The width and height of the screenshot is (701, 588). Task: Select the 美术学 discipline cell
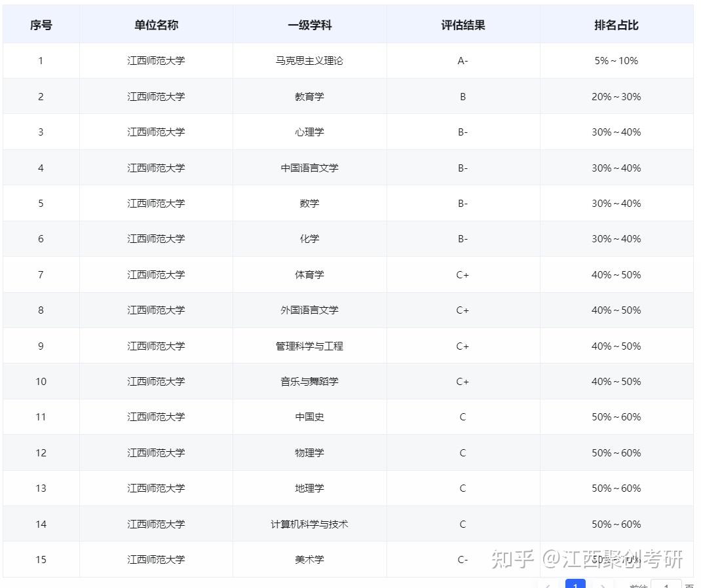309,559
